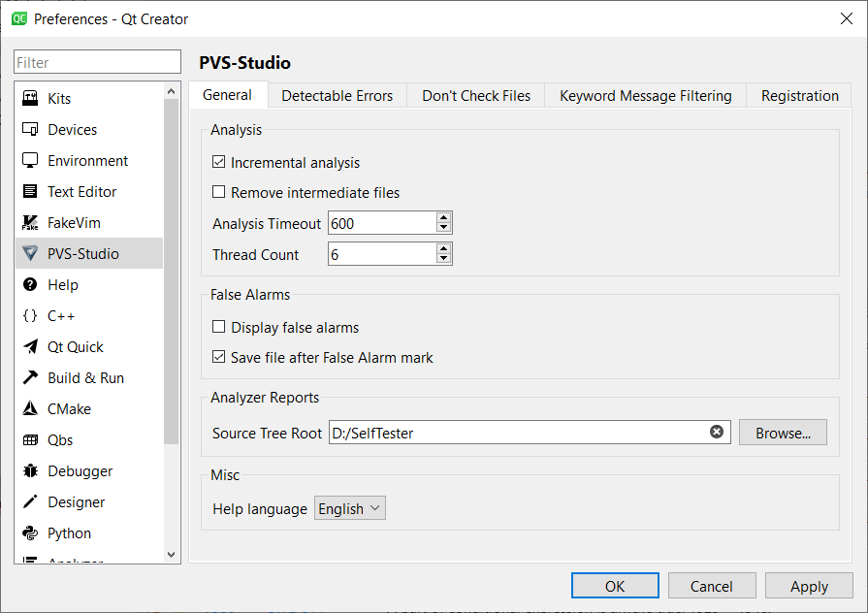Image resolution: width=868 pixels, height=613 pixels.
Task: Decrease Thread Count with down arrow
Action: [444, 259]
